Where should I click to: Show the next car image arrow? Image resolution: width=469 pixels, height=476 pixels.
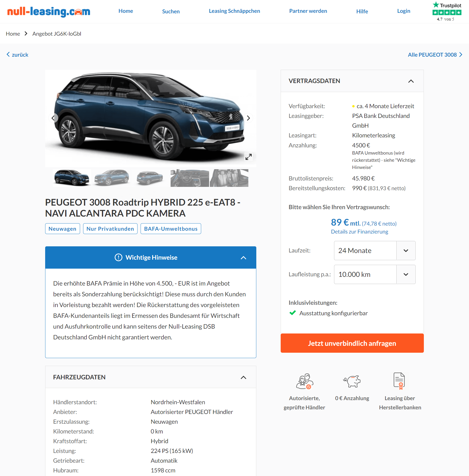(248, 118)
